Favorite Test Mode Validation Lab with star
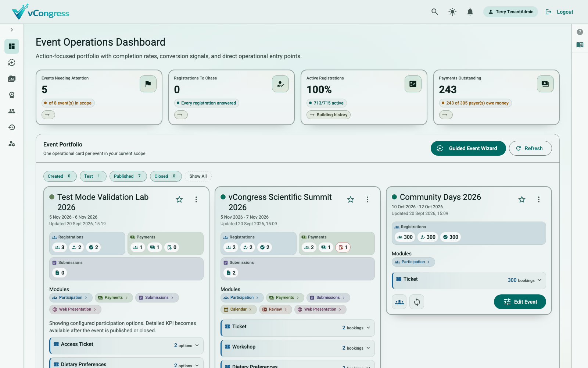Screen dimensions: 588x368 click(x=179, y=199)
